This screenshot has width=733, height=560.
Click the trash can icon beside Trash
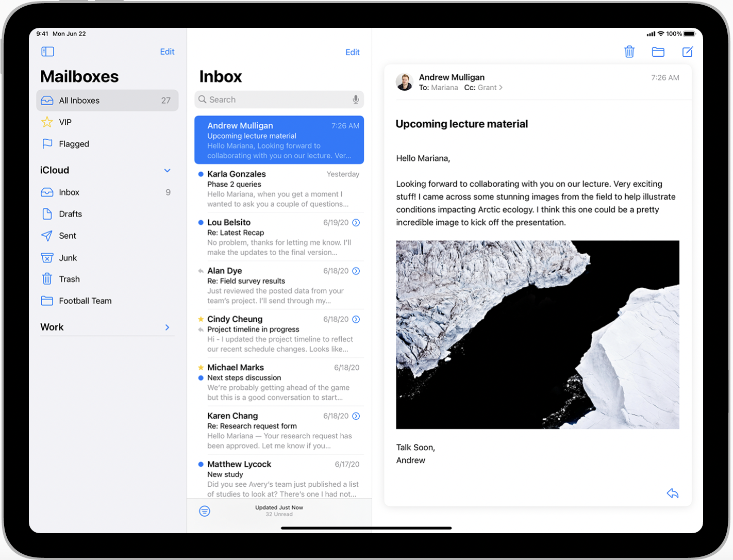[x=47, y=279]
